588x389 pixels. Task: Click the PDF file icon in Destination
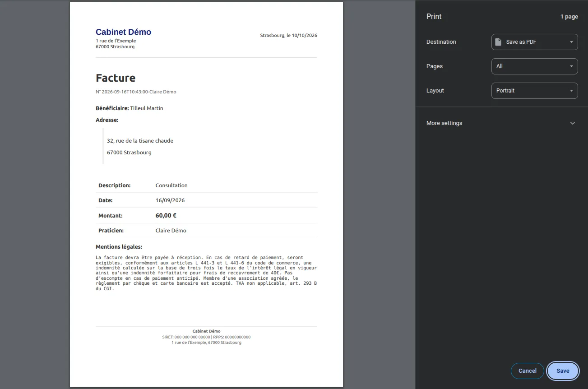498,42
